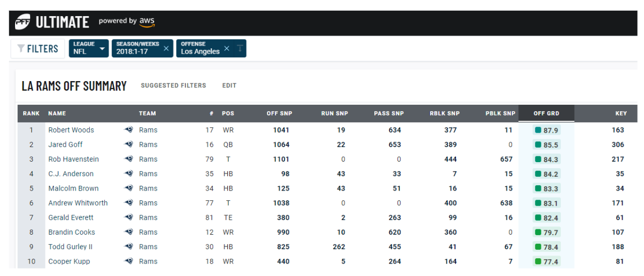Screen dimensions: 644x276
Task: Sort by PASS SNP column
Action: click(389, 113)
